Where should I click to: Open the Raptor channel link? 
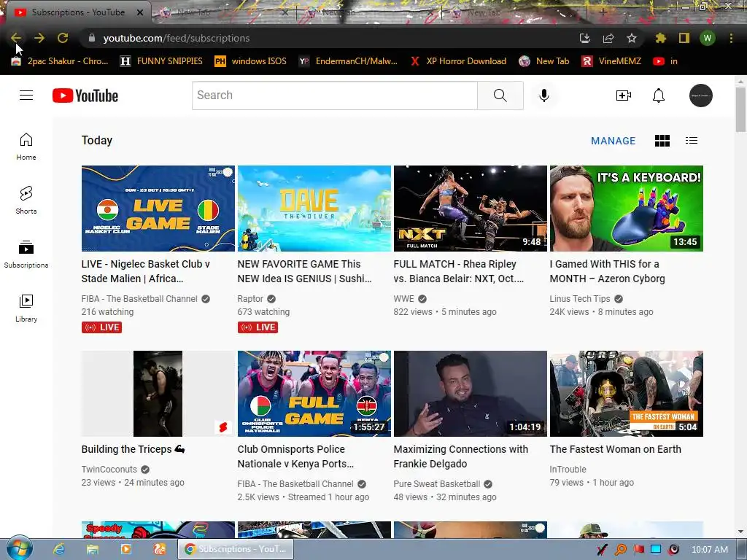(250, 298)
